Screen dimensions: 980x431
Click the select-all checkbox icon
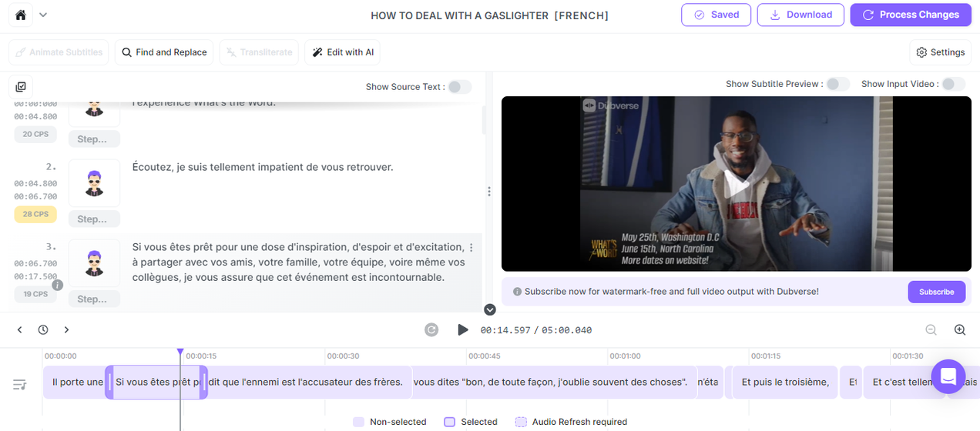pyautogui.click(x=21, y=87)
